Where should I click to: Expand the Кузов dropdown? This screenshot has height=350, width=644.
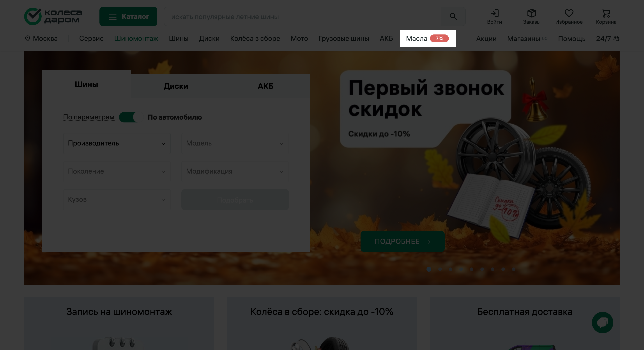click(117, 199)
